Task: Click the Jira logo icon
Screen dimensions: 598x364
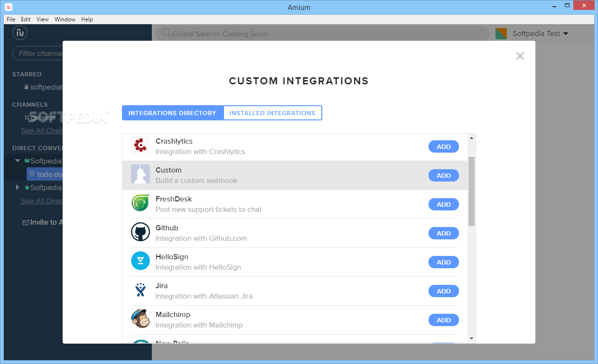Action: (140, 290)
